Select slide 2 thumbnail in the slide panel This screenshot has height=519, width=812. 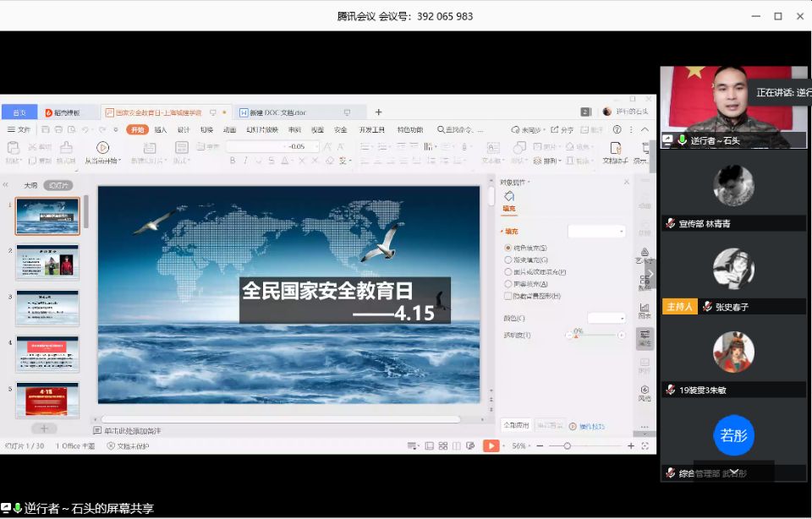coord(47,262)
